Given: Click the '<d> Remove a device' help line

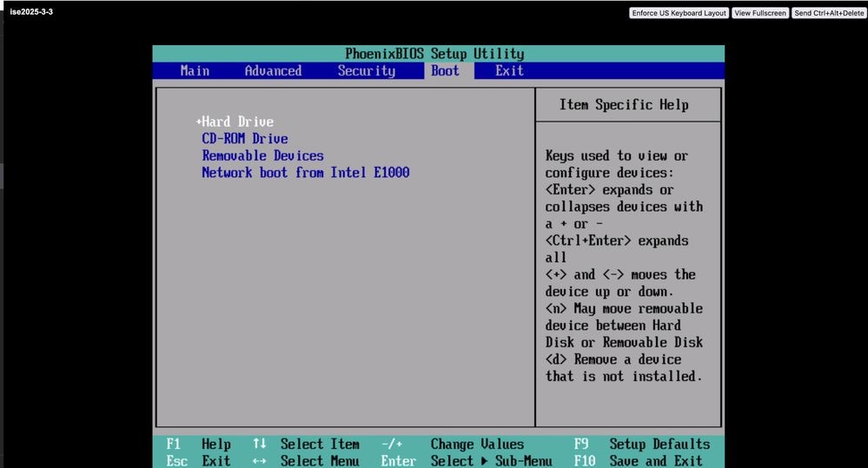Looking at the screenshot, I should [613, 359].
